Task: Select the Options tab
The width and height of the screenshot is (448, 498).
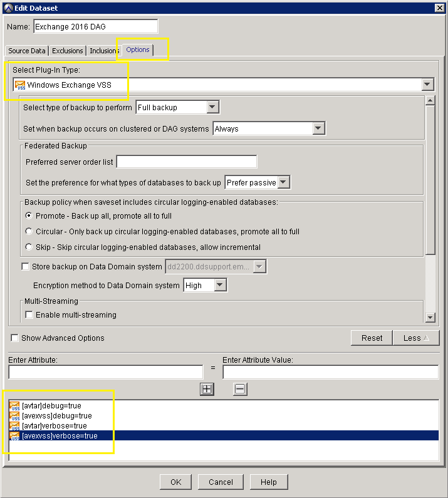Action: click(138, 49)
